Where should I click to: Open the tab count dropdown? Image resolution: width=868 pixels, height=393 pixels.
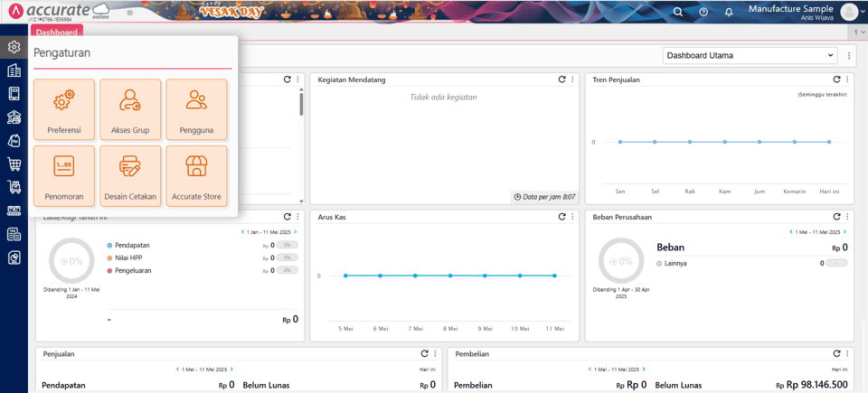click(x=861, y=32)
